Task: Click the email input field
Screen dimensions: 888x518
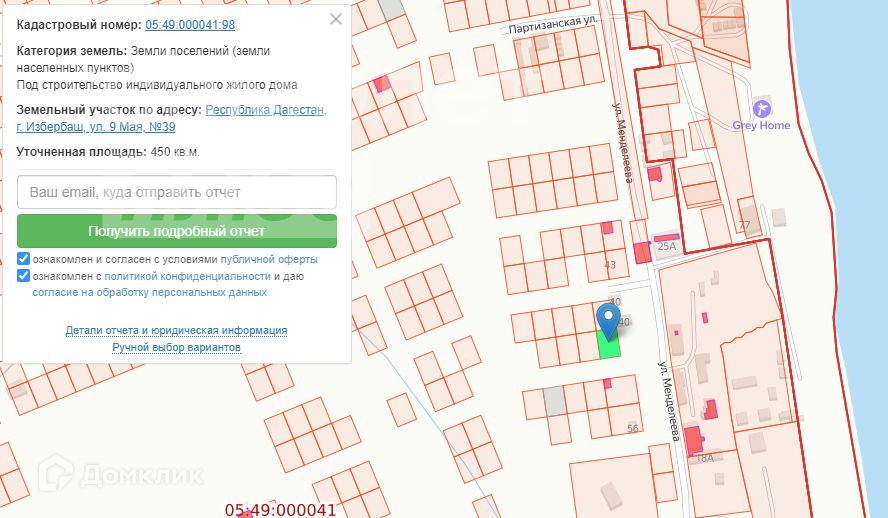Action: (177, 192)
